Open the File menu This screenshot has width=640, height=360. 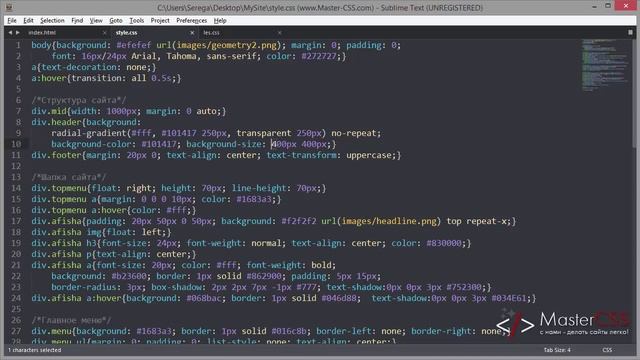(x=12, y=20)
